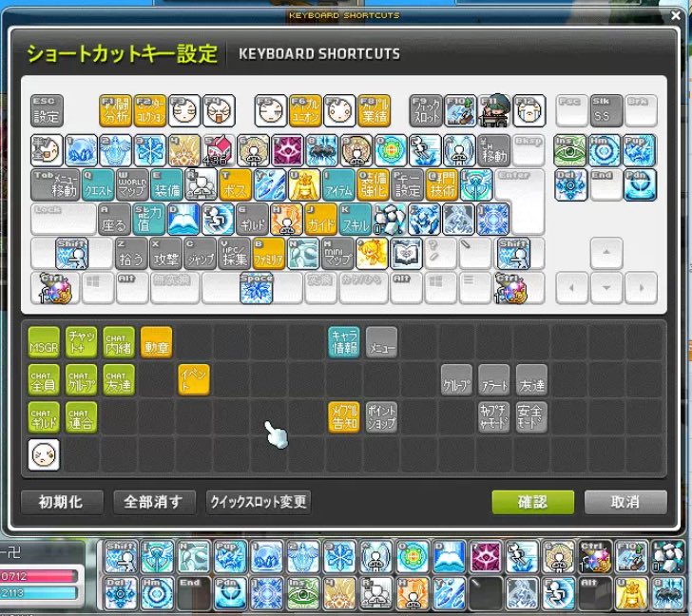This screenshot has height=616, width=692.
Task: Click the Slk S.S screenshot key
Action: (606, 111)
